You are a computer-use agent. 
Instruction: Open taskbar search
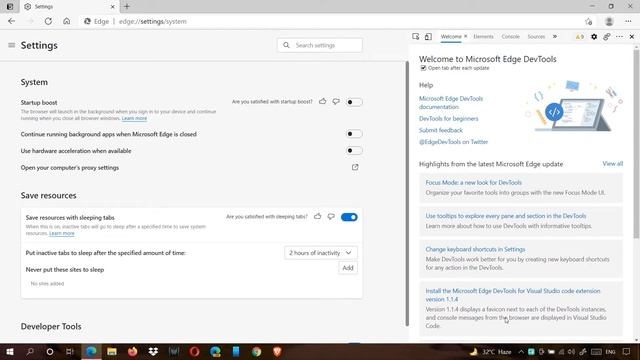tap(30, 351)
